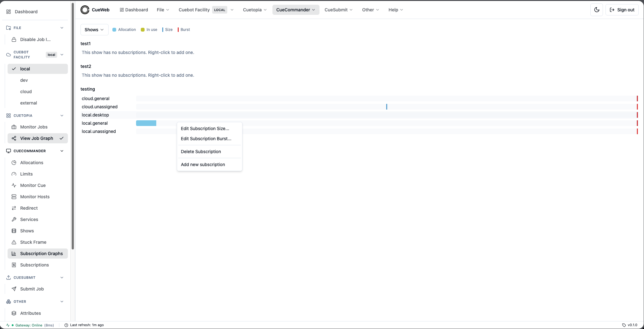This screenshot has height=329, width=644.
Task: Select the dev facility option
Action: point(38,80)
